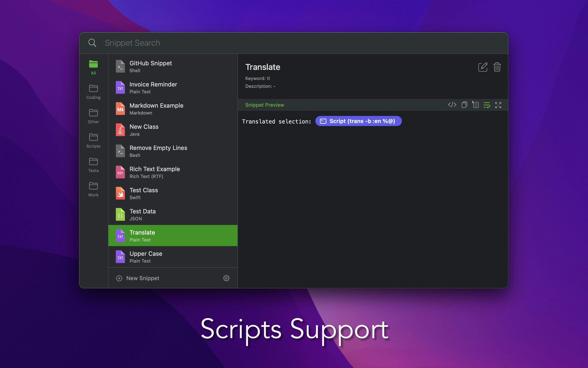588x368 pixels.
Task: Select the Test Data JSON snippet
Action: pyautogui.click(x=173, y=215)
